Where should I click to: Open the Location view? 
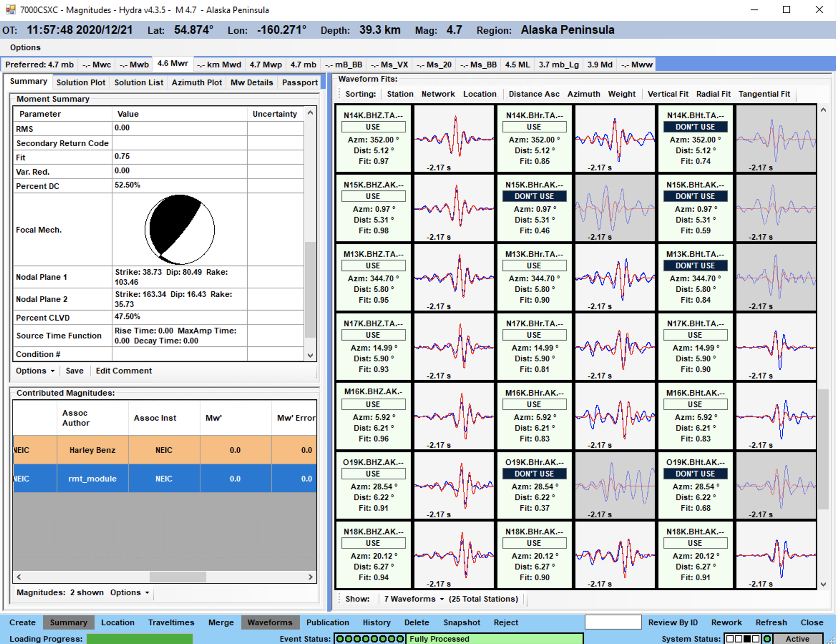tap(117, 623)
